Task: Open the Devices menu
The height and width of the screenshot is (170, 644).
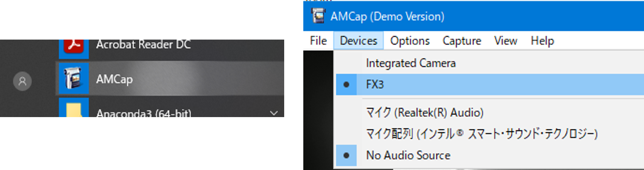Action: click(359, 41)
